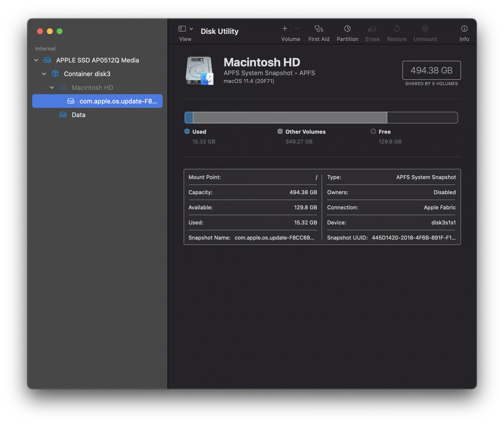Click the Free 129.8 GB legend value

click(390, 142)
